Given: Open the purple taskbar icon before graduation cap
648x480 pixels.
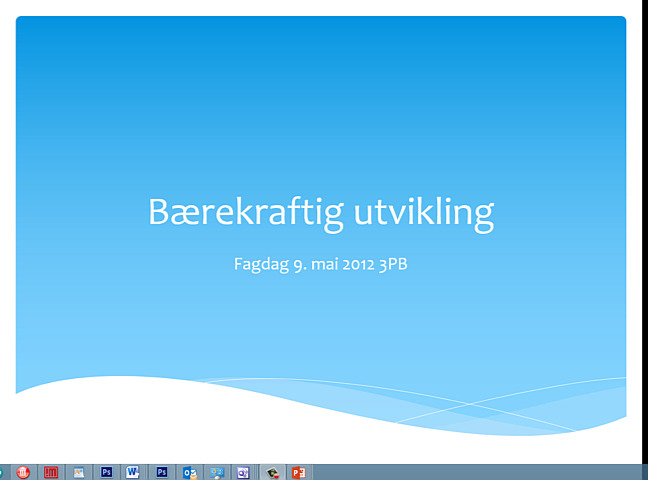Looking at the screenshot, I should [x=243, y=472].
